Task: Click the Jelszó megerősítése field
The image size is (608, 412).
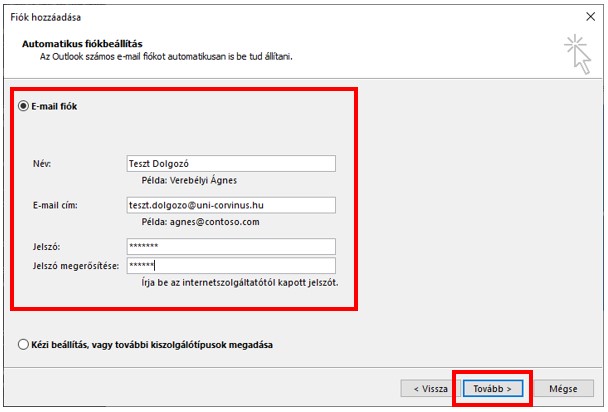Action: [231, 265]
